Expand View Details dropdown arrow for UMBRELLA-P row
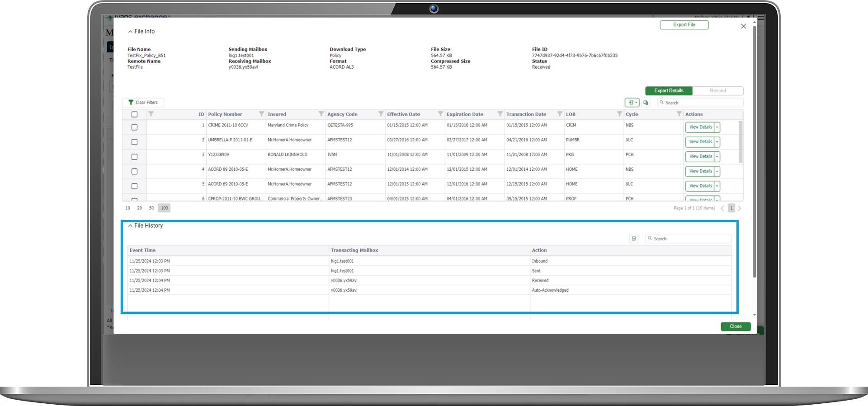This screenshot has width=868, height=406. [717, 142]
